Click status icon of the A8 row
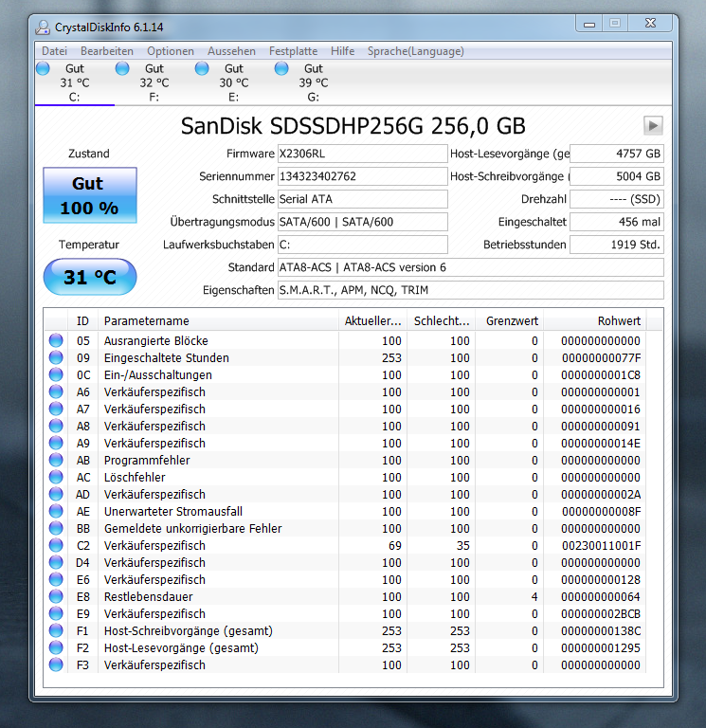The height and width of the screenshot is (728, 706). pos(56,427)
